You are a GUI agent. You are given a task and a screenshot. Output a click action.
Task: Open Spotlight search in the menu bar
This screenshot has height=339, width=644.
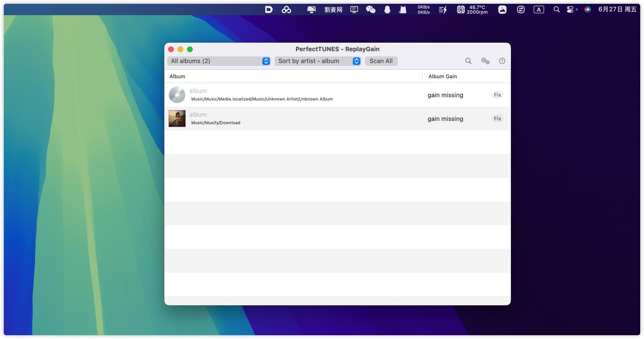(x=557, y=9)
